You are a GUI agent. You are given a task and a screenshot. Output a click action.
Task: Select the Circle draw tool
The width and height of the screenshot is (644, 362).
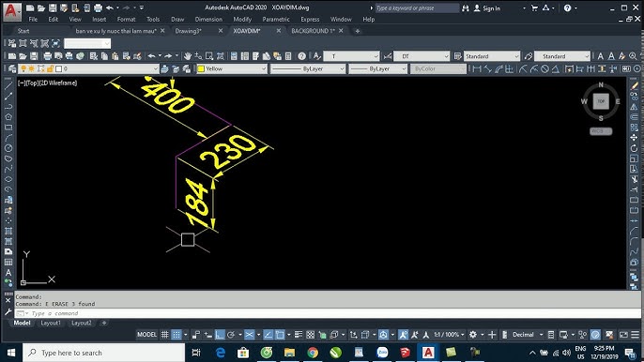point(8,148)
